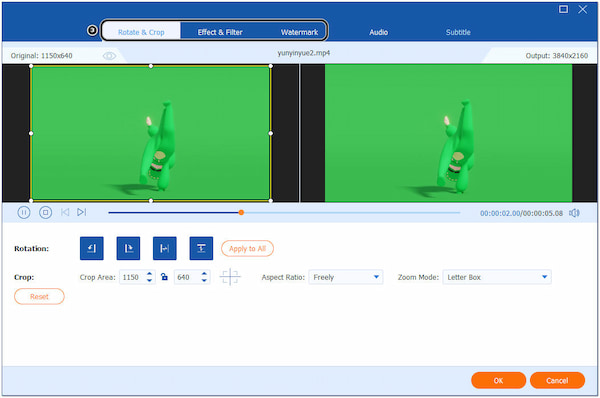This screenshot has height=398, width=600.
Task: Open the Zoom Mode dropdown
Action: coord(497,277)
